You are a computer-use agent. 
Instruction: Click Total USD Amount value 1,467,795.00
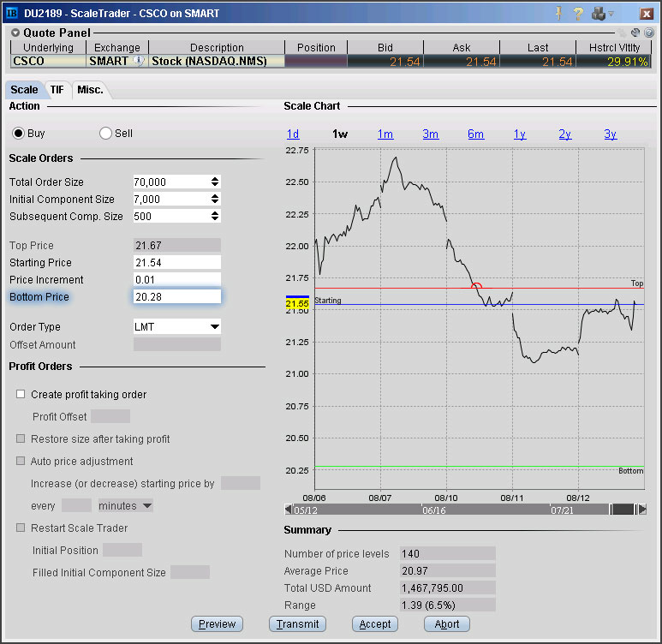tap(448, 587)
